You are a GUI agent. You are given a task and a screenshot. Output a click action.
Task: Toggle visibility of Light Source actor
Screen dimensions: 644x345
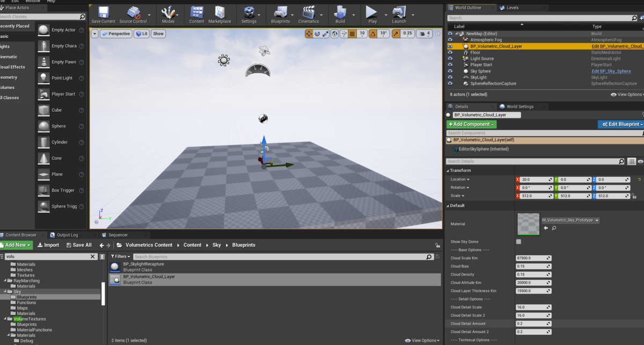click(450, 59)
